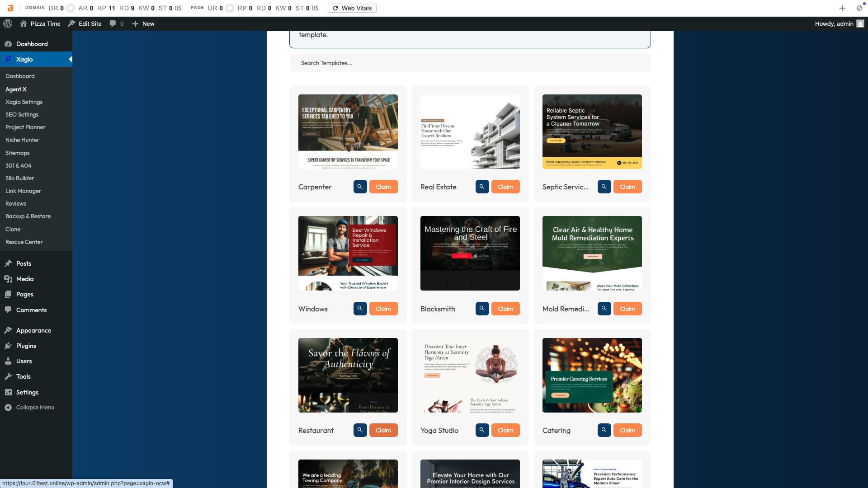Image resolution: width=868 pixels, height=488 pixels.
Task: Open the Septic Services thumbnail image
Action: point(592,131)
